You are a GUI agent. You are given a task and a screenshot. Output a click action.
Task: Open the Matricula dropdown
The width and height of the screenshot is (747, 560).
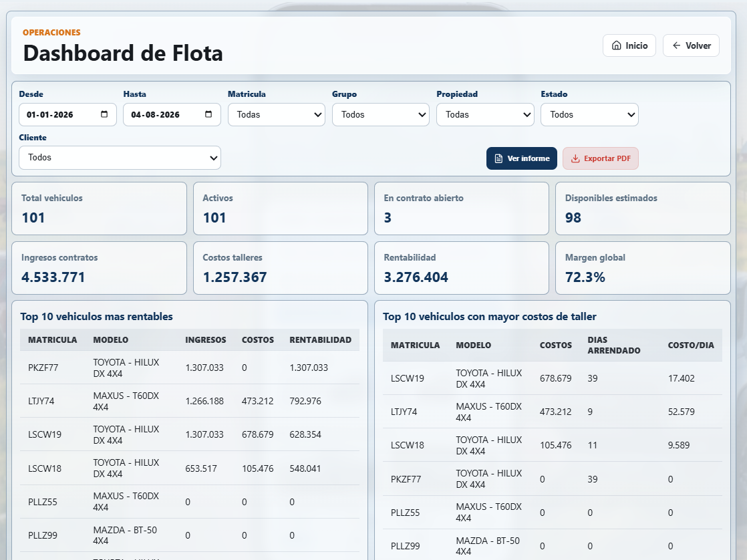[277, 115]
